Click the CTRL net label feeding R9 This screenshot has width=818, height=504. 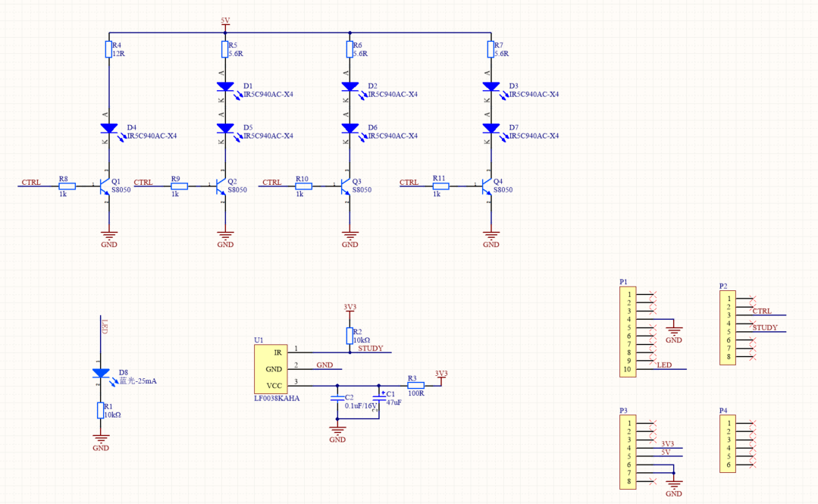point(143,182)
